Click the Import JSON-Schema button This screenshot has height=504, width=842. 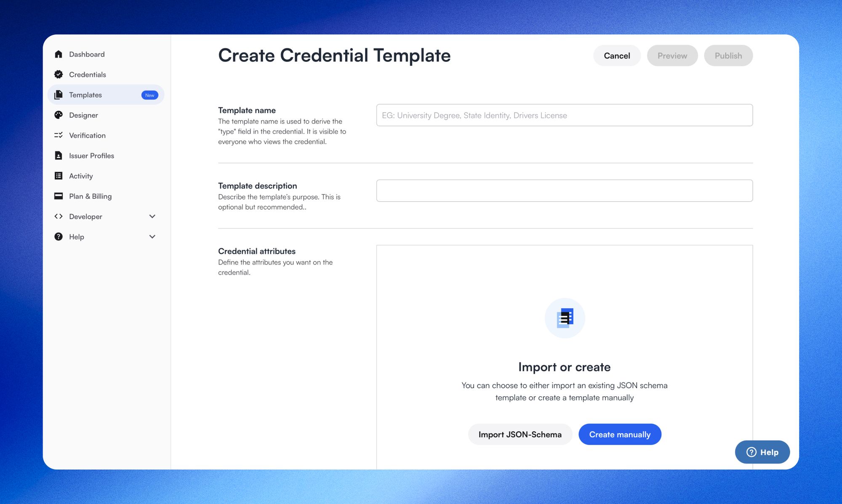[x=520, y=435]
